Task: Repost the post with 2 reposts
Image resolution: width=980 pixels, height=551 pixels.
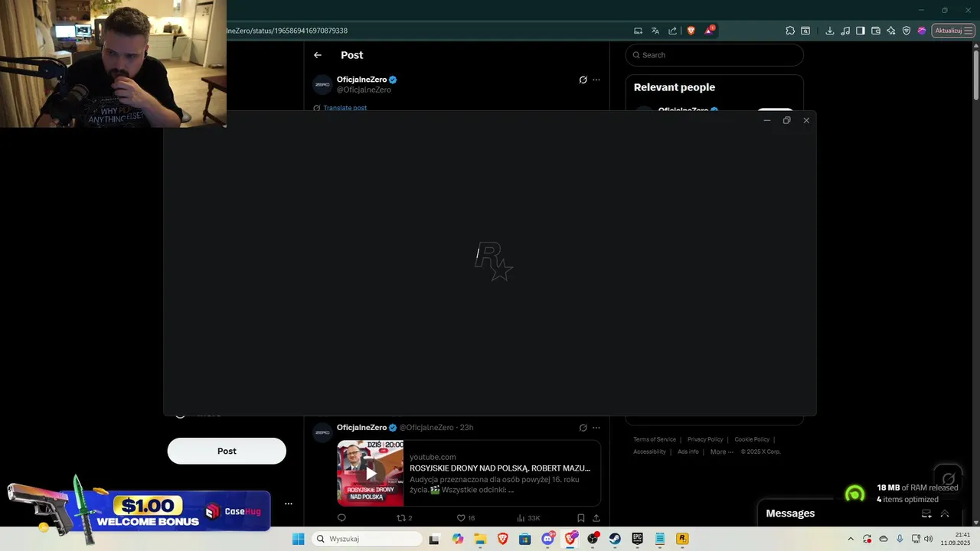Action: 403,518
